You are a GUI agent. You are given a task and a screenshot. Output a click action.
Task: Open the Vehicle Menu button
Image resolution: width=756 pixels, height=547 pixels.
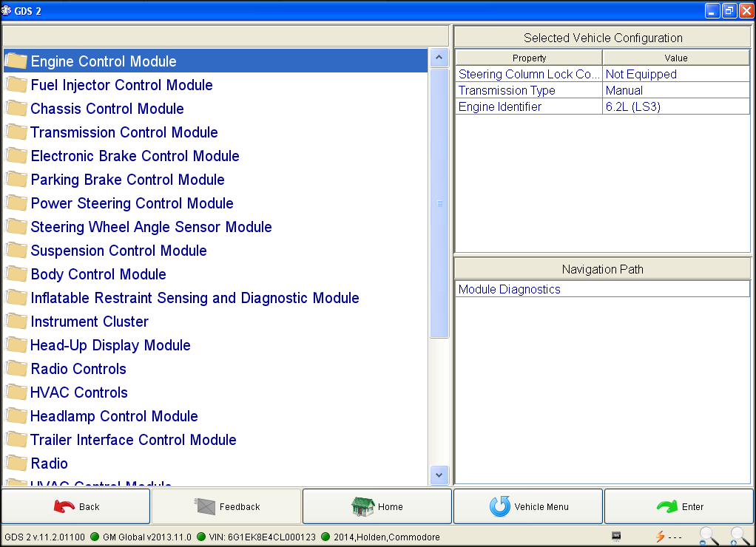(528, 506)
